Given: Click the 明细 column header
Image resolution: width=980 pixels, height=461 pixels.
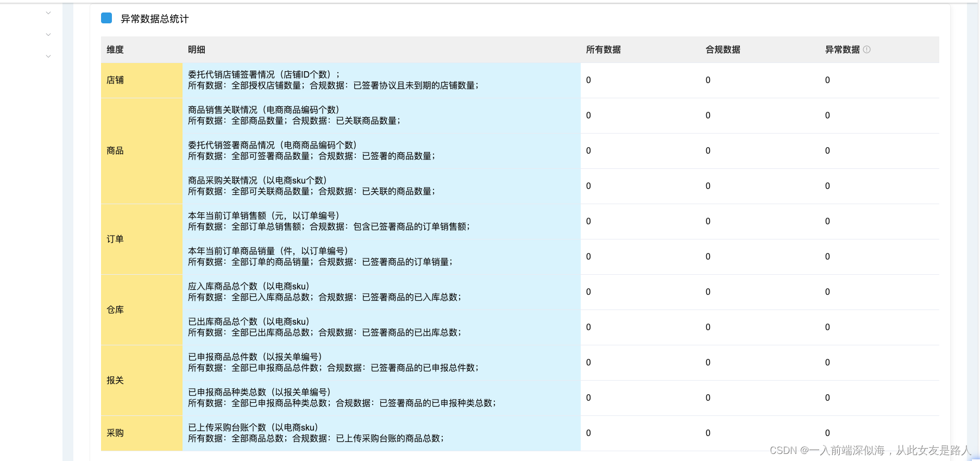Looking at the screenshot, I should click(x=197, y=49).
